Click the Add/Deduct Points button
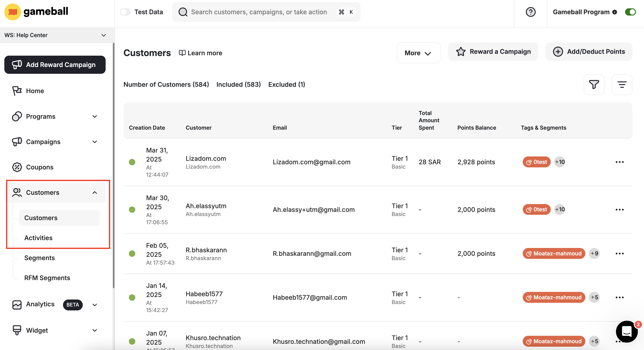This screenshot has height=350, width=644. 589,52
